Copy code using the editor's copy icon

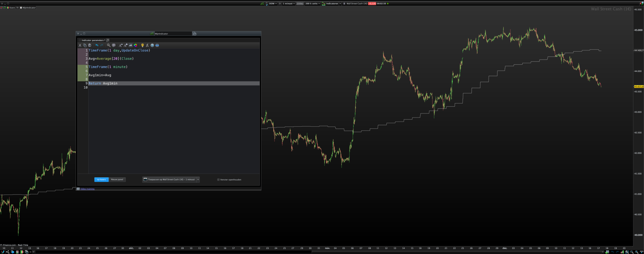tap(85, 45)
